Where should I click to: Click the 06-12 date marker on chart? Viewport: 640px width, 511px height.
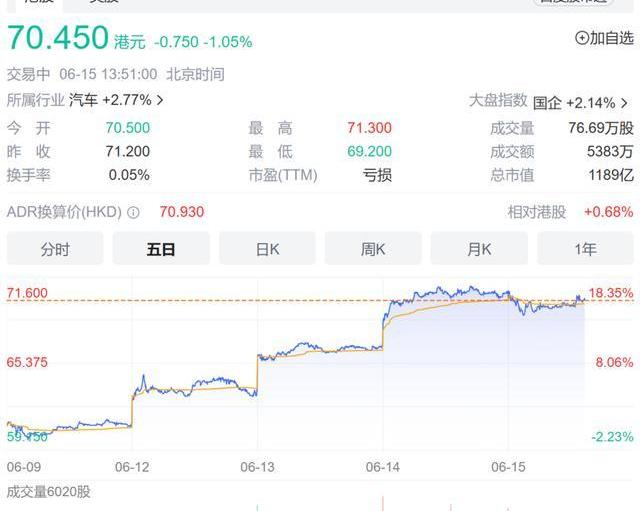coord(133,467)
